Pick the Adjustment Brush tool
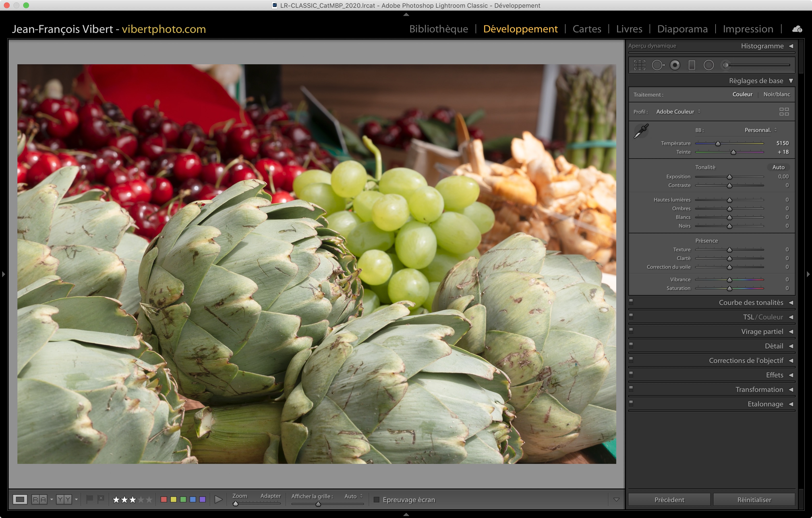Image resolution: width=812 pixels, height=518 pixels. (x=726, y=65)
